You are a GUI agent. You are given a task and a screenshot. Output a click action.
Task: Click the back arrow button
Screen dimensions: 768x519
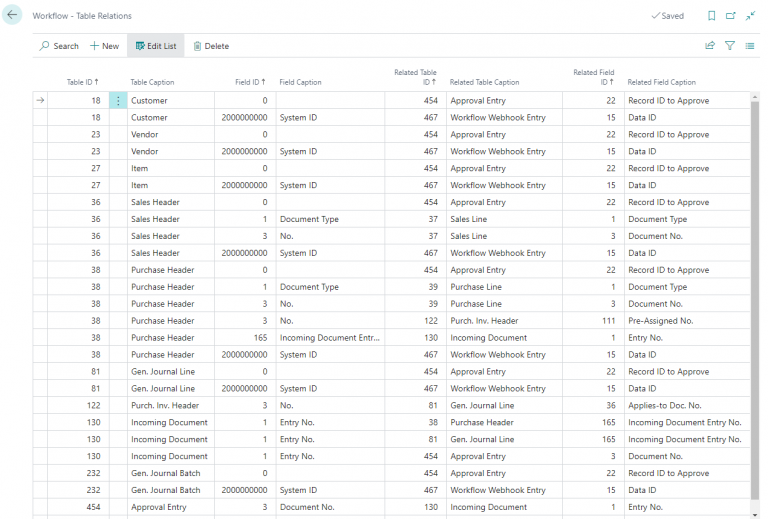coord(13,16)
